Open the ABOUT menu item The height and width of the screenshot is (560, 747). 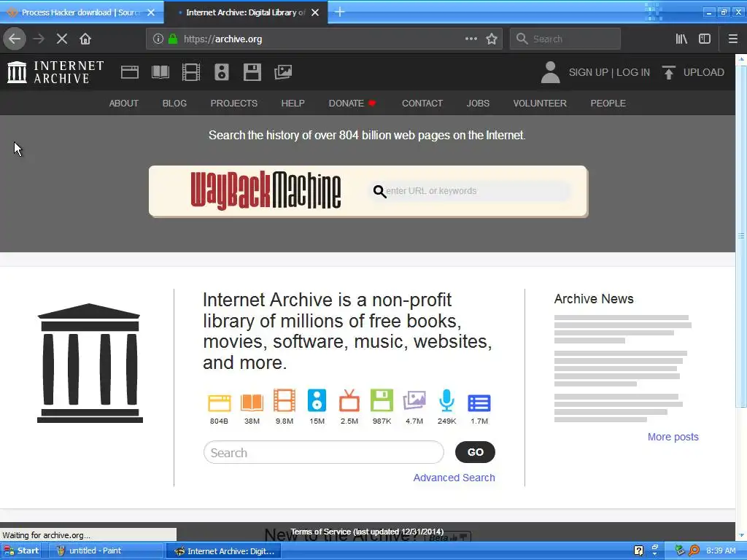pyautogui.click(x=124, y=103)
